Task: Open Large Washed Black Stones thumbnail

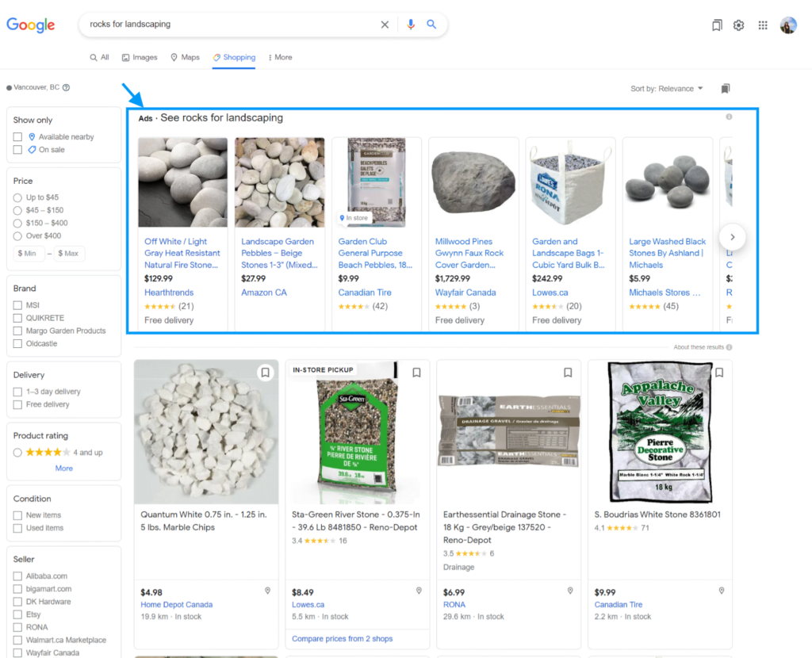Action: [x=668, y=182]
